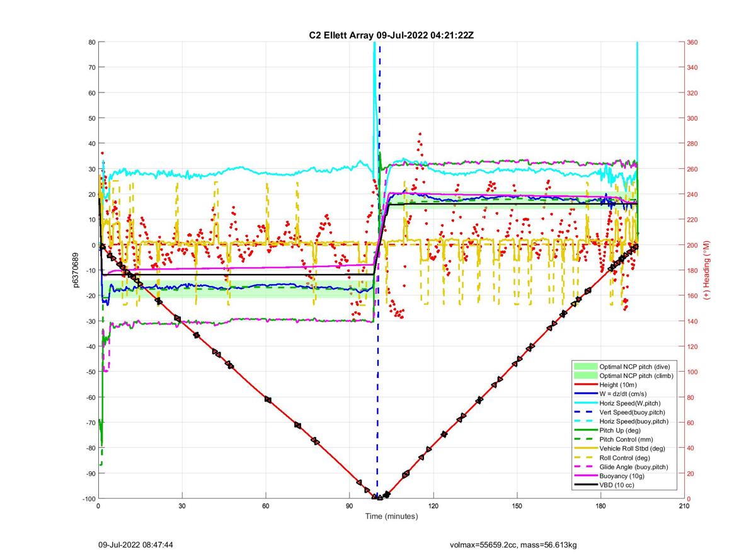Viewport: 756px width, 560px height.
Task: Click tick label 150 on the time axis
Action: point(516,506)
